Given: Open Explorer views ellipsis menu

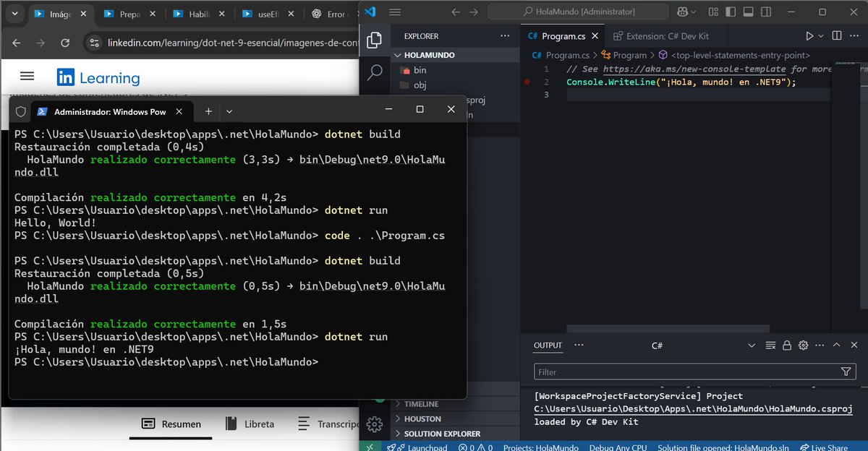Looking at the screenshot, I should [504, 36].
